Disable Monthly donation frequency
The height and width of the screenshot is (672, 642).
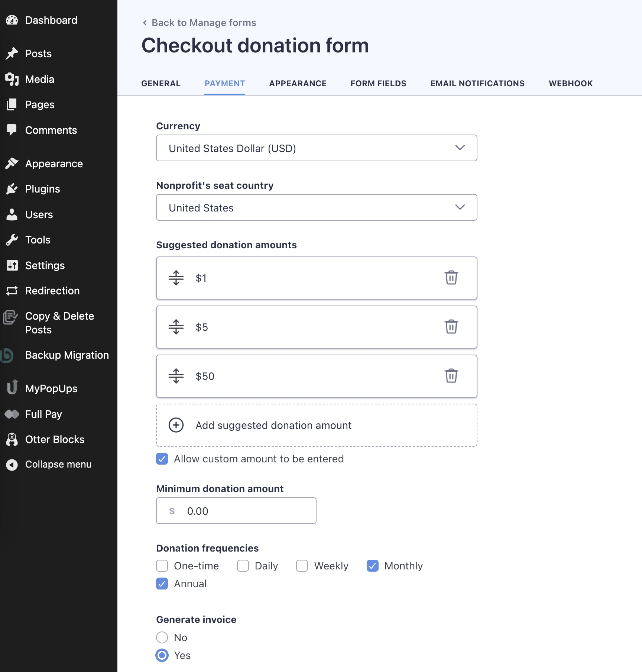[x=372, y=566]
